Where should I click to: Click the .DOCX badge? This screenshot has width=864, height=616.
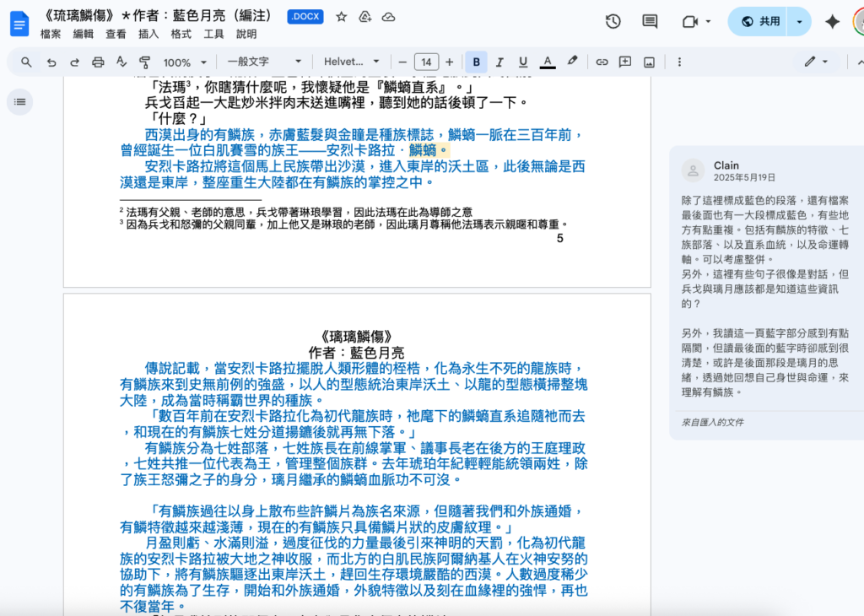coord(305,17)
